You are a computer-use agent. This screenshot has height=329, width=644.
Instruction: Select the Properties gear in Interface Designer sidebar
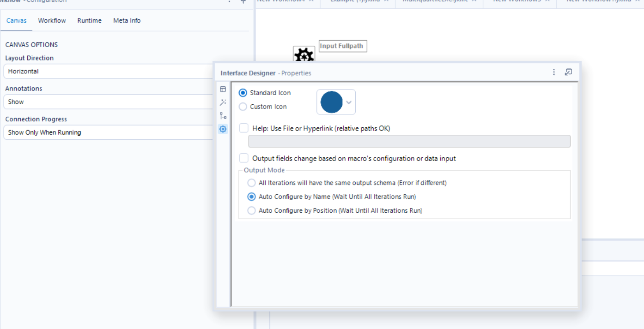pos(223,129)
